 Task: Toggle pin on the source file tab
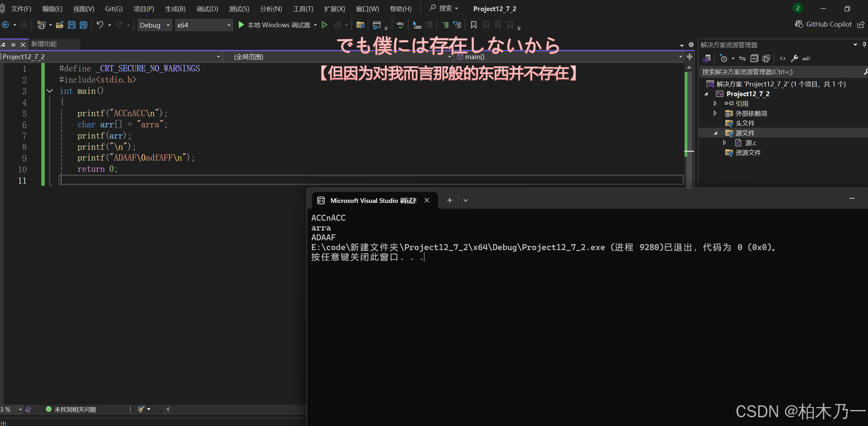pos(13,45)
